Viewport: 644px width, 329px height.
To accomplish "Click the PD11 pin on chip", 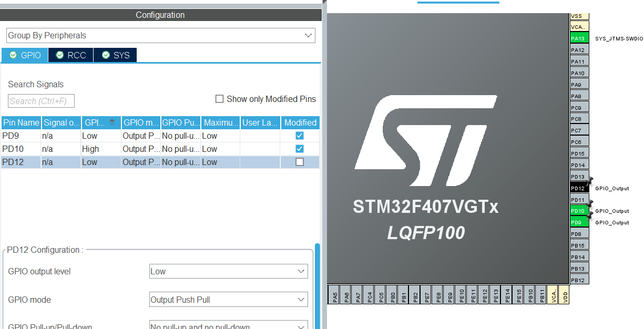I will [579, 200].
